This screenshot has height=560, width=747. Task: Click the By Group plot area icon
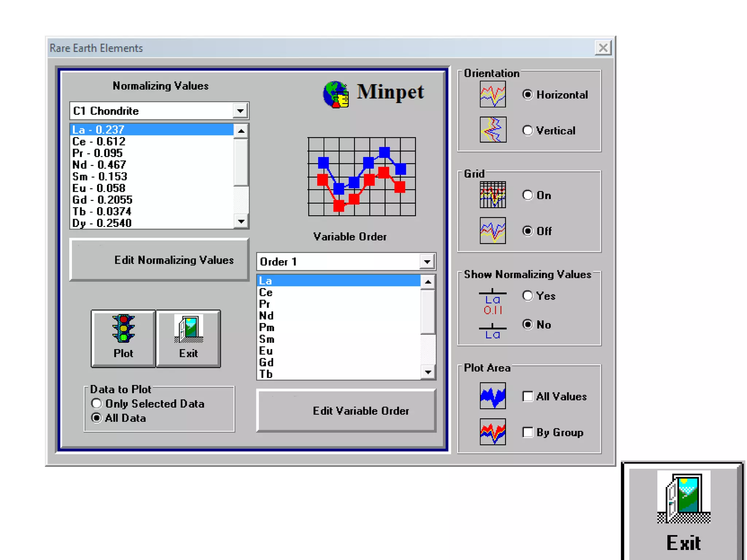[492, 432]
